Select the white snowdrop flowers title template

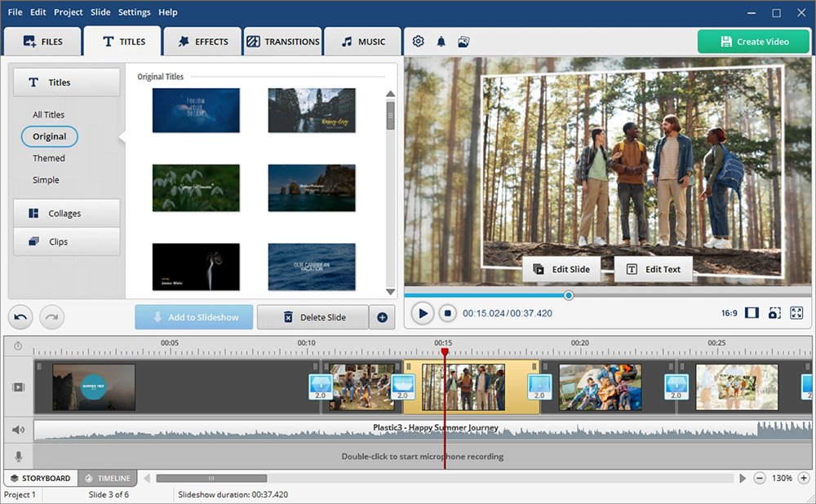[x=196, y=188]
